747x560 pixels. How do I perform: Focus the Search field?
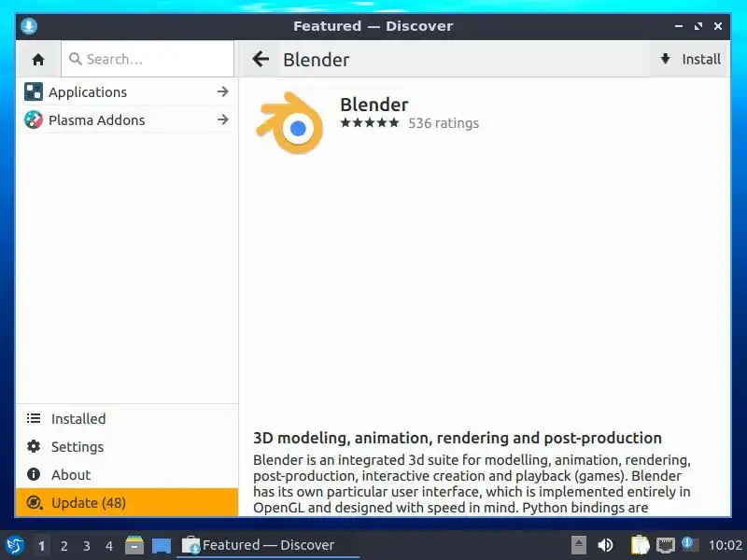coord(148,59)
